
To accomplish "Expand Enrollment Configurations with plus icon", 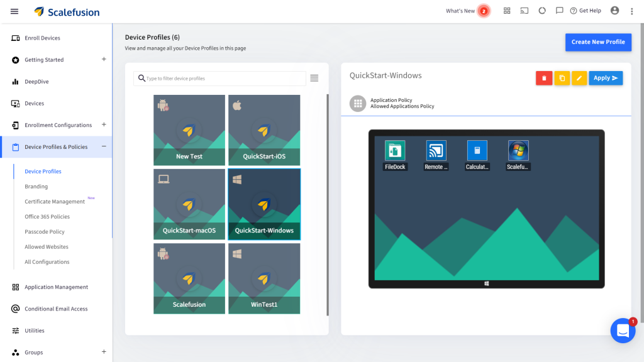I will (x=104, y=124).
